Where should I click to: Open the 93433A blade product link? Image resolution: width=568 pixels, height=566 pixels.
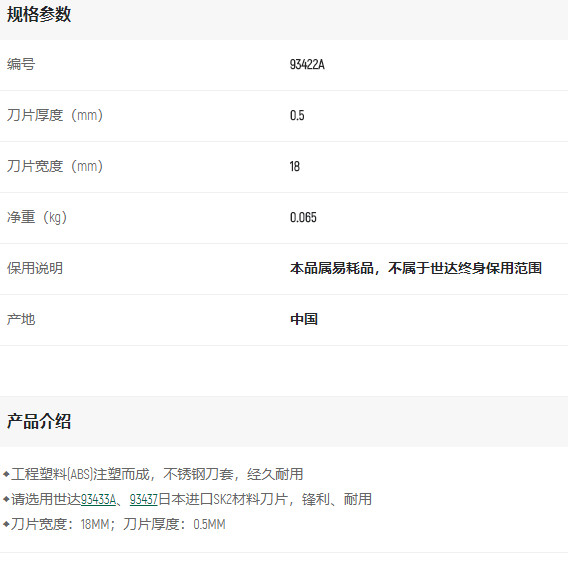(98, 499)
